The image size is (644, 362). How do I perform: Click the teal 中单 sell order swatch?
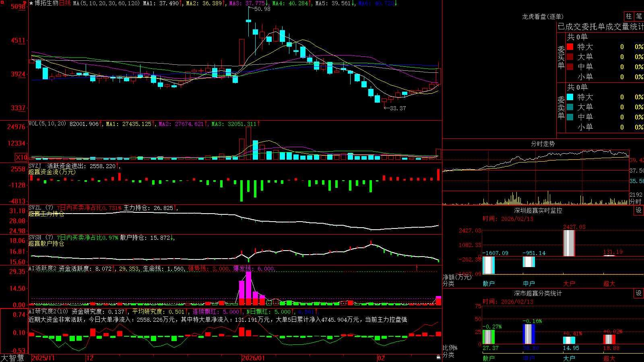(x=570, y=117)
